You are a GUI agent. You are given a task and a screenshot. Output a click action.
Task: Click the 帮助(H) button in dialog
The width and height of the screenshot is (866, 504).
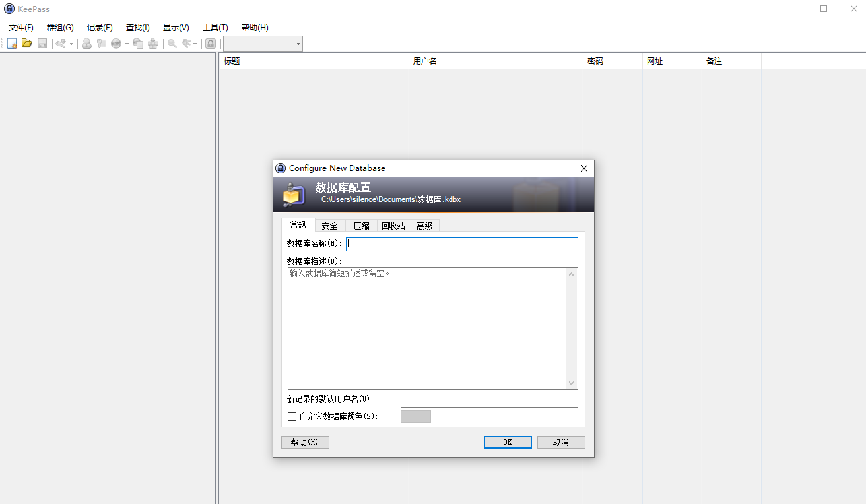pyautogui.click(x=305, y=442)
